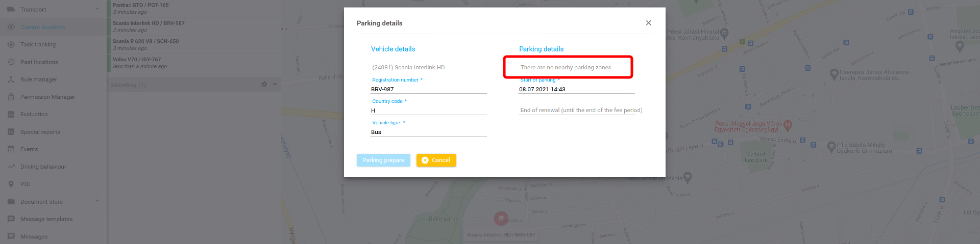
Task: Click the Driving behaviour trend icon
Action: (11, 167)
